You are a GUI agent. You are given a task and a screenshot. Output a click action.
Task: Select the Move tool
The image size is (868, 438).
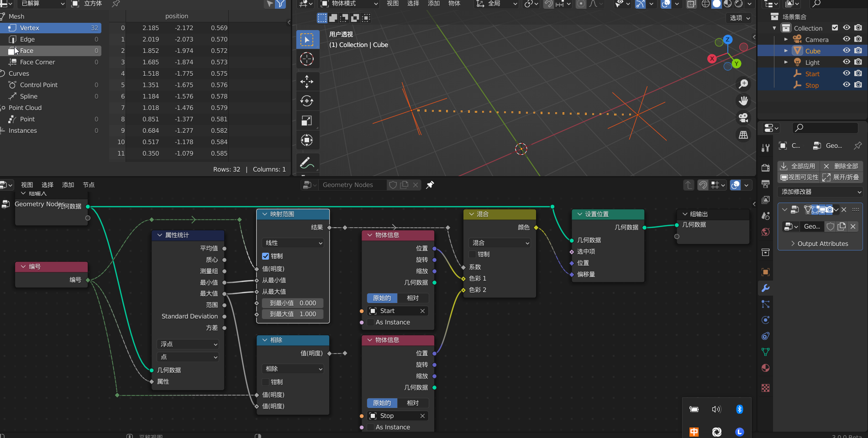click(307, 82)
